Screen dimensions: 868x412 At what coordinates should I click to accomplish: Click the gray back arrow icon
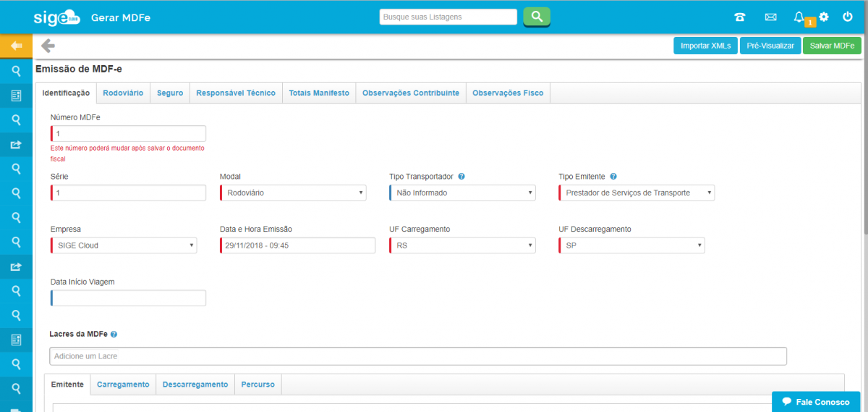[x=48, y=46]
